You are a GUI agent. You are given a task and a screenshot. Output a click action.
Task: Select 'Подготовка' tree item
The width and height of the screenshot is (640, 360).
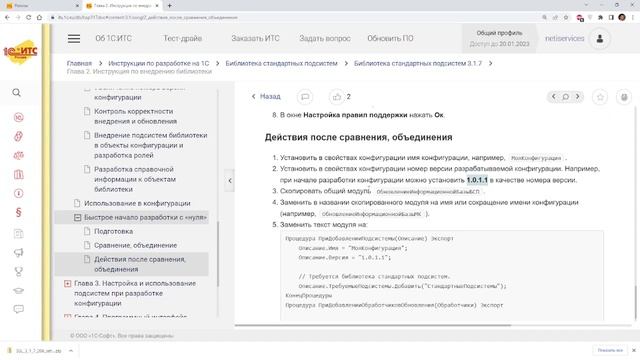(113, 231)
